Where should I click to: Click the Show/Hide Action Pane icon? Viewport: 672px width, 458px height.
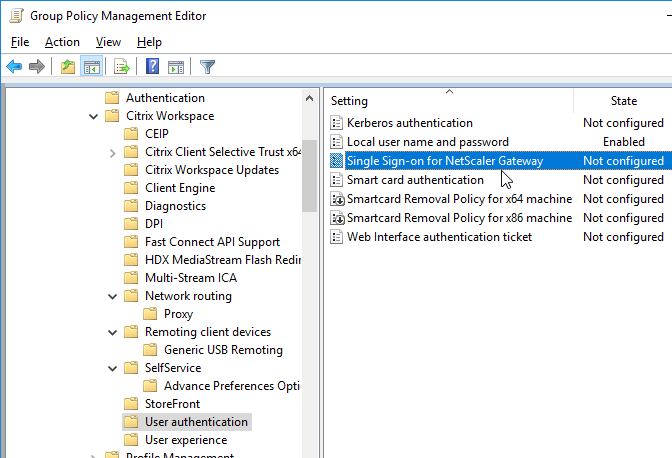point(176,67)
